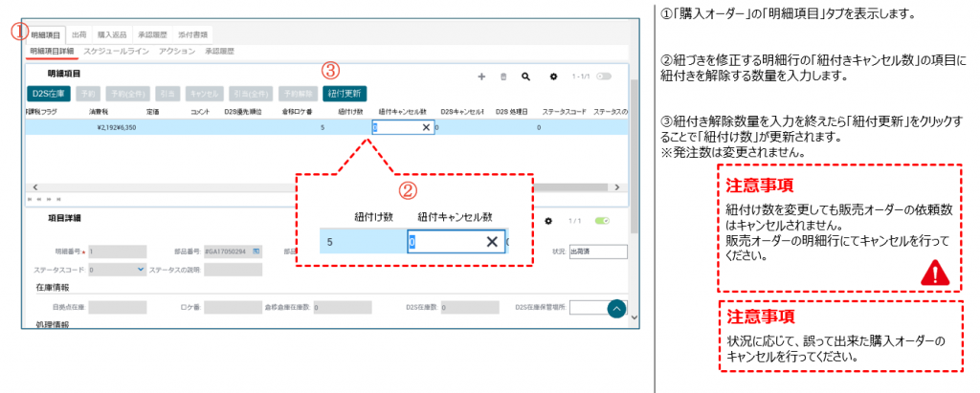Screen dimensions: 980x393
Task: Clear 紐付キャンセル数 with the X icon in grid row
Action: coord(424,126)
